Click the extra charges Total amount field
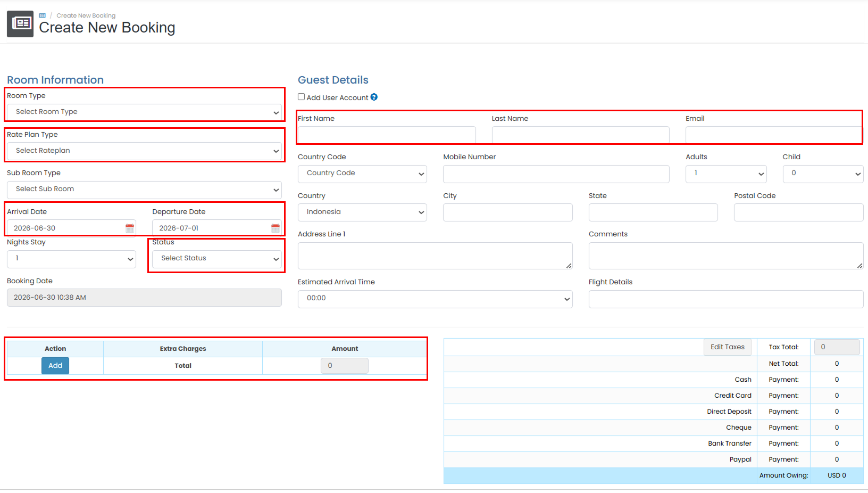The width and height of the screenshot is (868, 493). pyautogui.click(x=344, y=366)
